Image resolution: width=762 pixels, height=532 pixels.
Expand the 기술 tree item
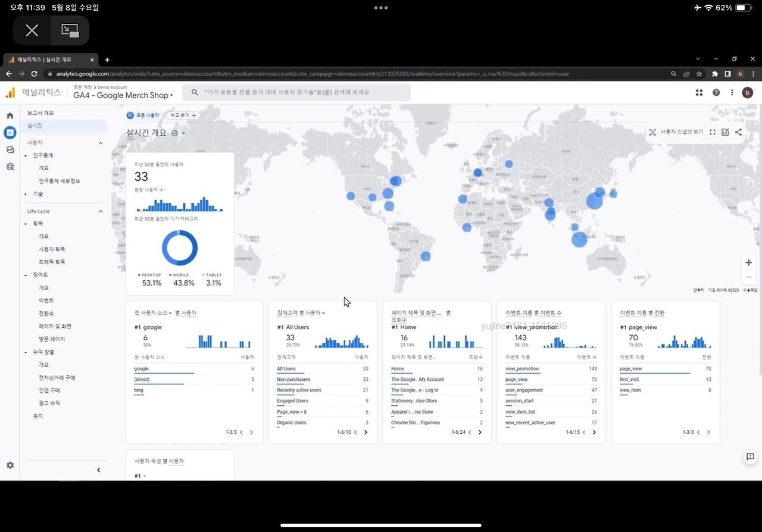click(x=26, y=194)
